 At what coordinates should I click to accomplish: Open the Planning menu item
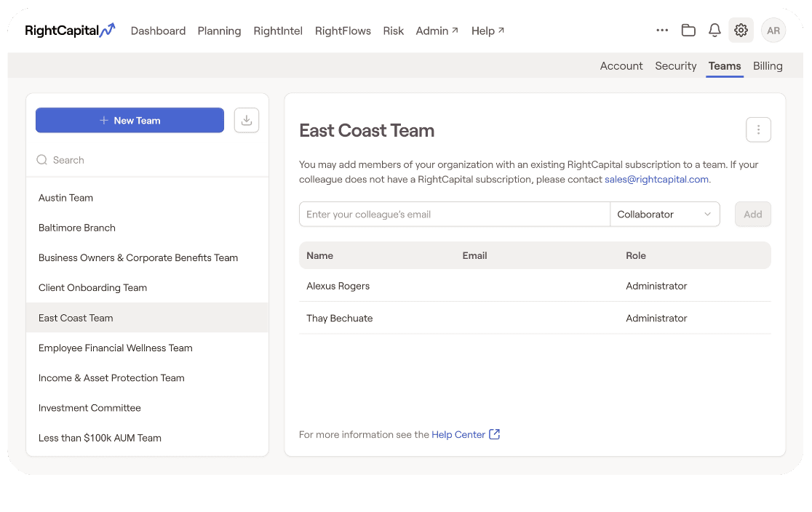click(219, 31)
